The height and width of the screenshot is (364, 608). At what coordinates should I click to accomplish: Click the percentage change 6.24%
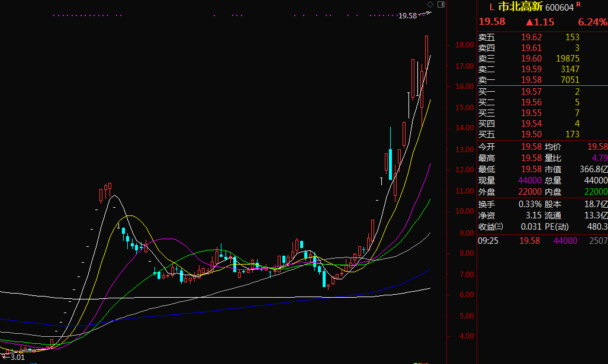(593, 22)
